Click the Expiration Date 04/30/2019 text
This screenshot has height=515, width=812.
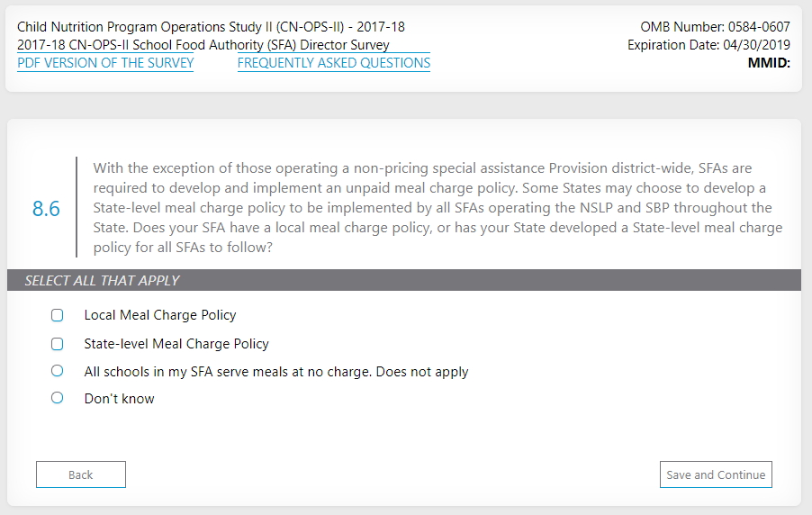pyautogui.click(x=708, y=45)
